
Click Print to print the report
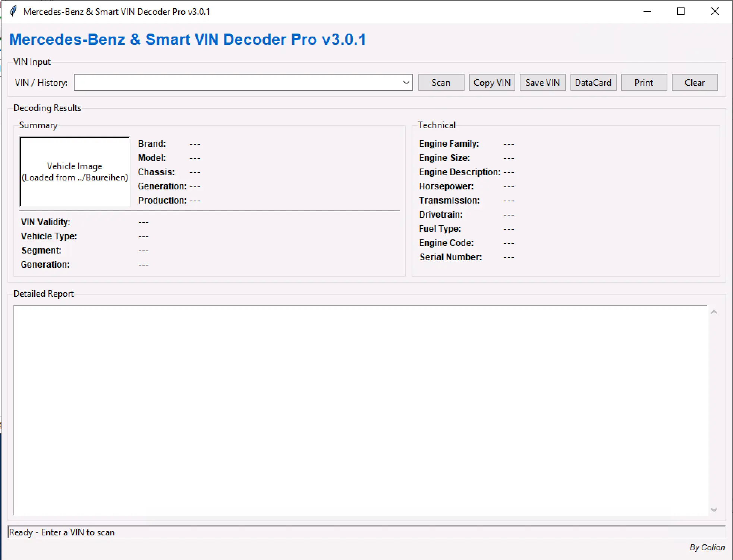[644, 82]
